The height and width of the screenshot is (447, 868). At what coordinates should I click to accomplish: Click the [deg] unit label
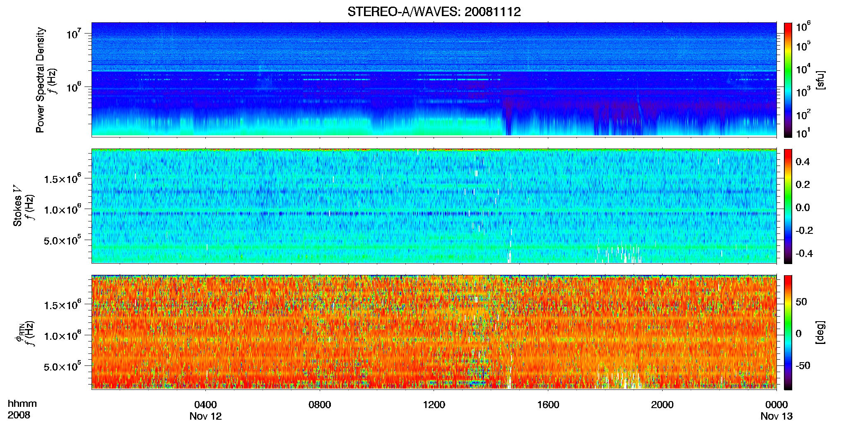coord(821,332)
